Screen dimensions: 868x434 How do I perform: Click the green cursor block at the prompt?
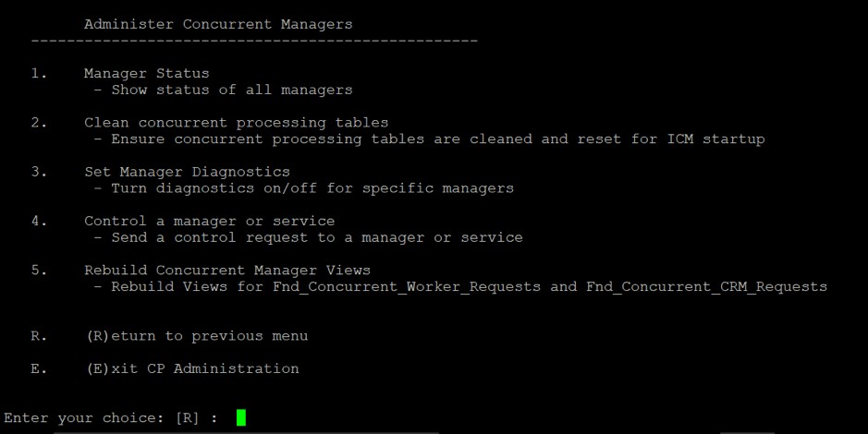pos(241,418)
